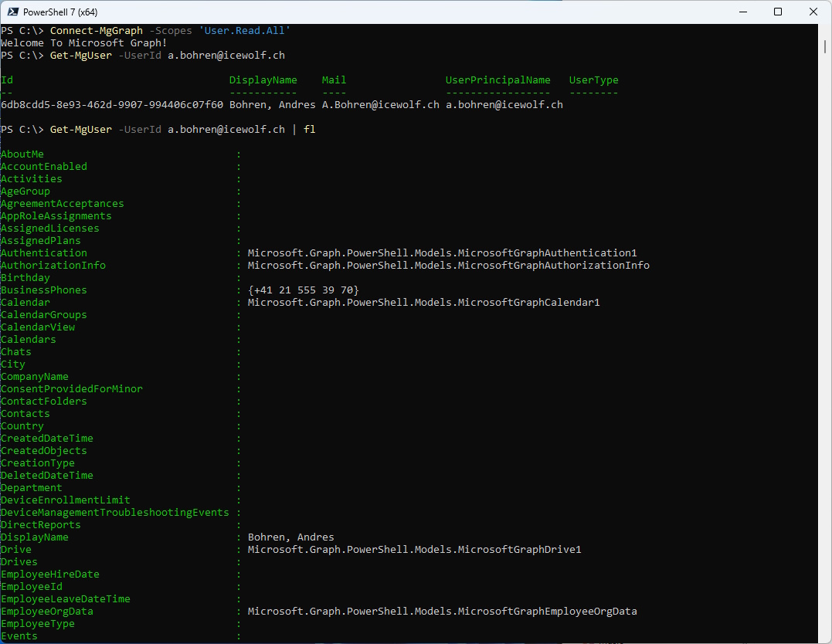Image resolution: width=832 pixels, height=644 pixels.
Task: Click the 'EmployeeLeaveDateTime' property name
Action: click(x=65, y=599)
